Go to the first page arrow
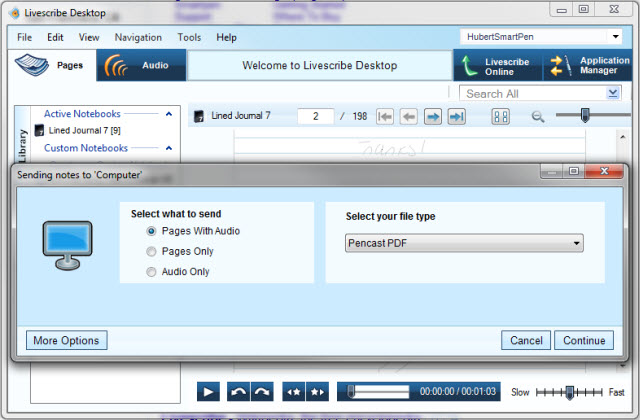Viewport: 640px width, 420px height. tap(385, 117)
